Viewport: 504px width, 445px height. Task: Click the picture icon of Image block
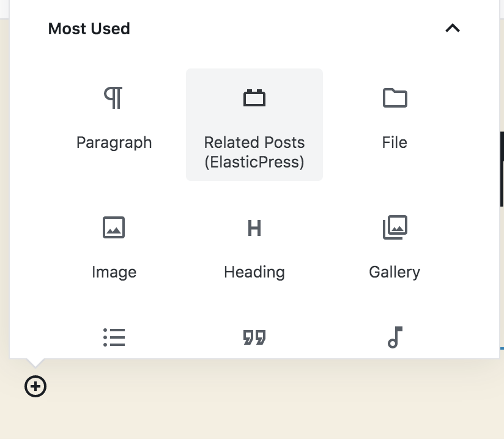coord(114,227)
